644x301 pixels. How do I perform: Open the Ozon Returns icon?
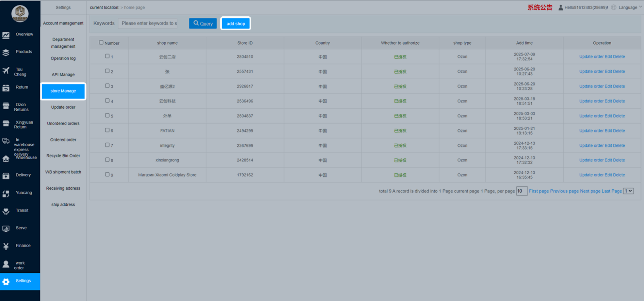(x=6, y=106)
